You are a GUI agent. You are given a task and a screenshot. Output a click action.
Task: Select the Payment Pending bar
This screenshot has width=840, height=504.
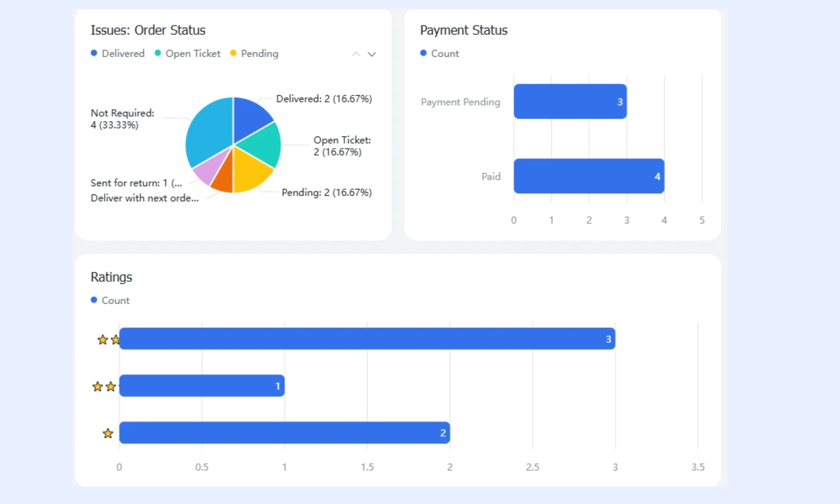pos(570,101)
